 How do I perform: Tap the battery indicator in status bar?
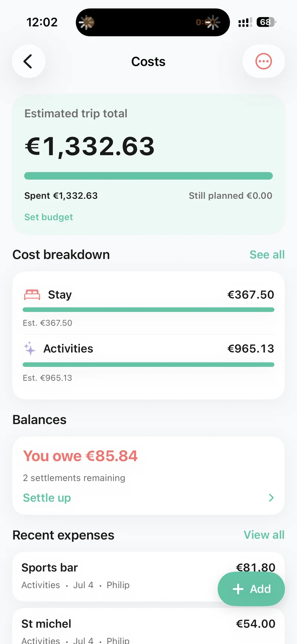[x=266, y=22]
